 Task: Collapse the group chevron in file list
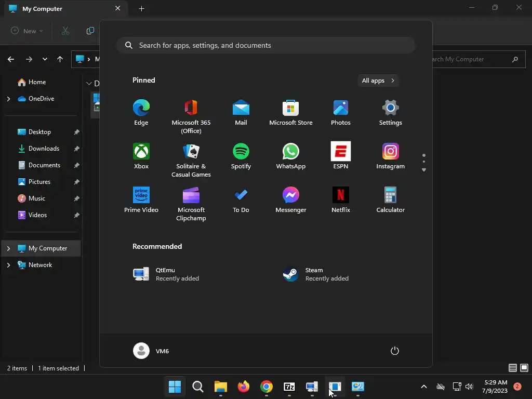pos(89,84)
